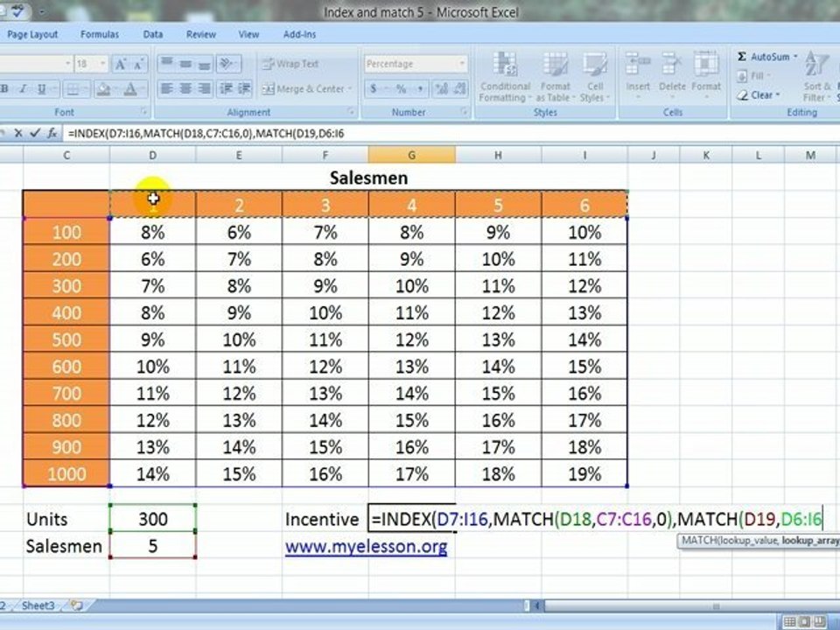This screenshot has width=840, height=630.
Task: Open the Add-Ins tab
Action: [x=299, y=34]
